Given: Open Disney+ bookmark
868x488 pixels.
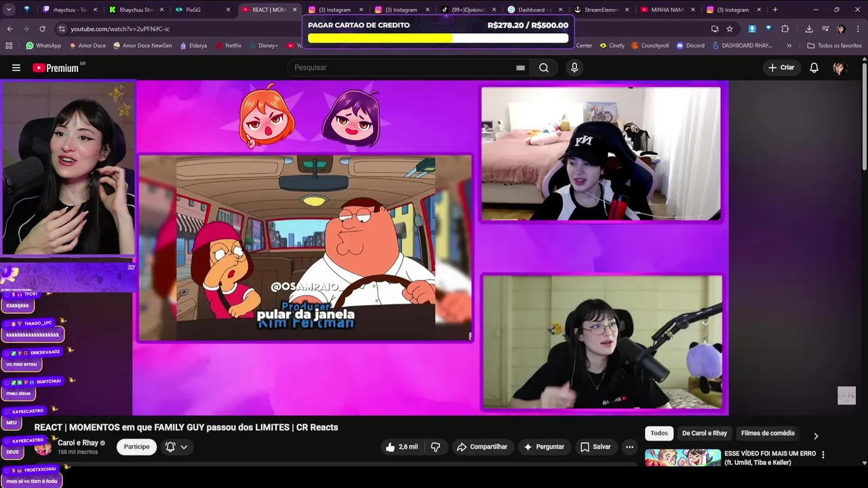Looking at the screenshot, I should click(263, 45).
